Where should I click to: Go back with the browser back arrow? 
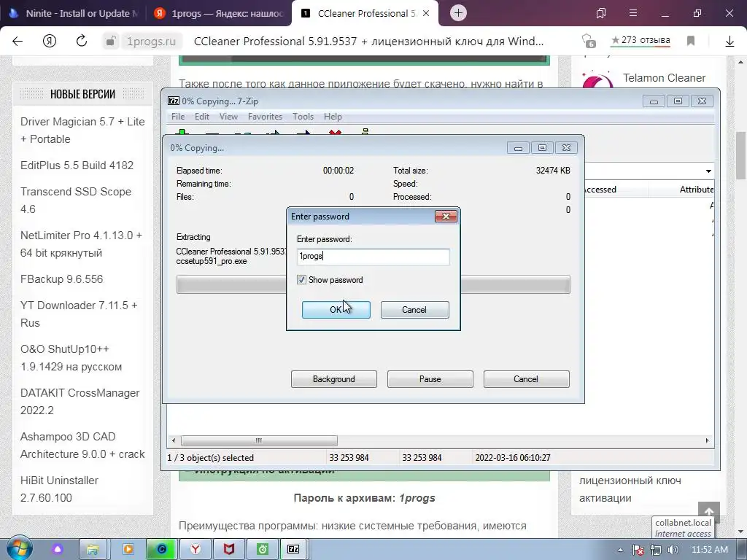18,42
